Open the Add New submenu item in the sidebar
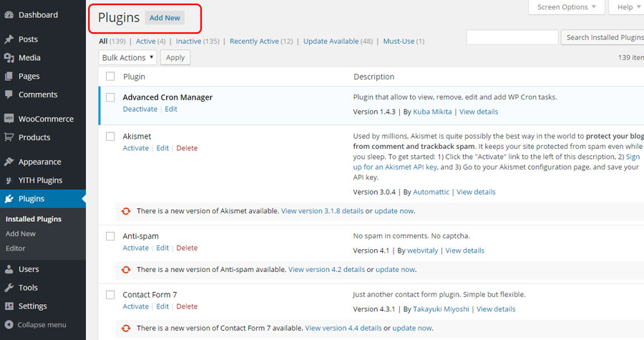 (x=21, y=233)
